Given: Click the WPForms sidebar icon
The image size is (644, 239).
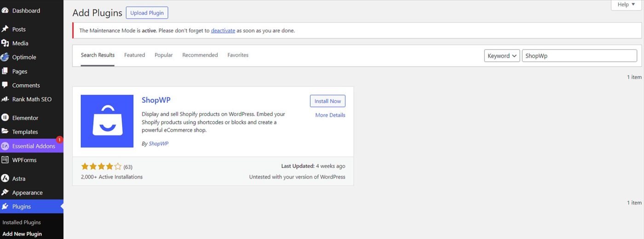Looking at the screenshot, I should pos(5,160).
